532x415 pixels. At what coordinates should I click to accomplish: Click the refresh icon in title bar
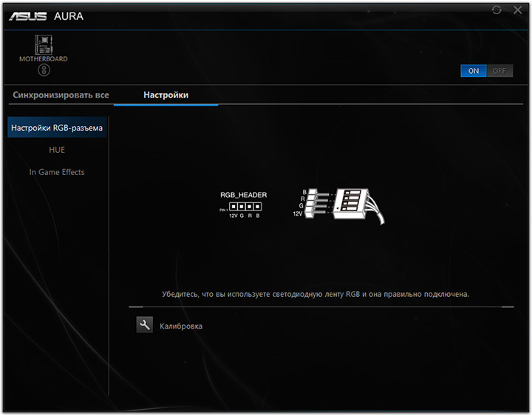coord(497,10)
